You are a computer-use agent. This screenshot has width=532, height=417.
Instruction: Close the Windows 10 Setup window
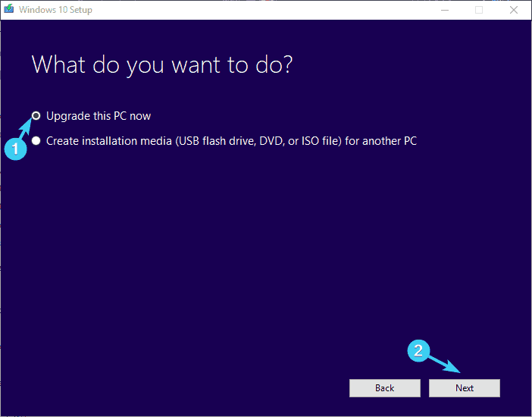[x=514, y=10]
